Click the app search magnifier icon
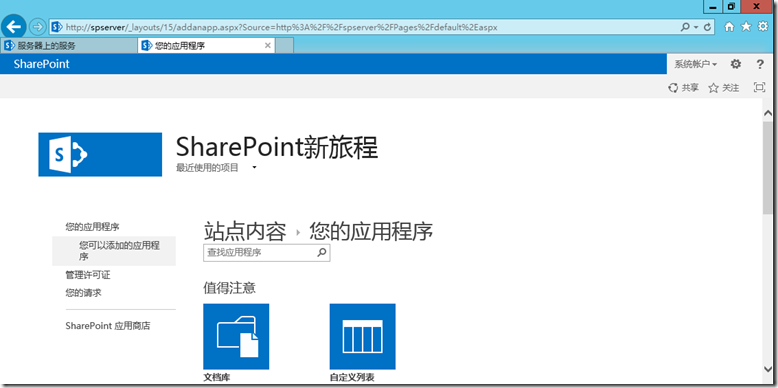The image size is (778, 388). (x=322, y=253)
